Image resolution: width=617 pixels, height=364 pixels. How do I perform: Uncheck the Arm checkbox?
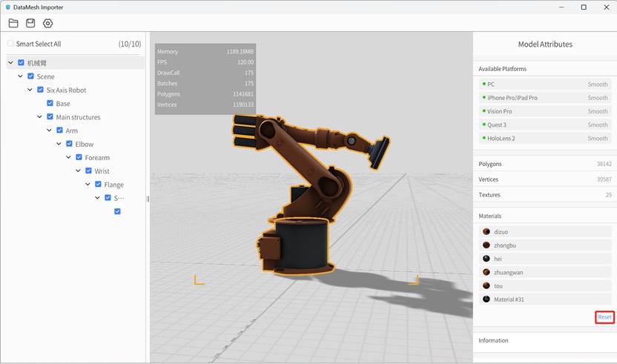tap(59, 130)
